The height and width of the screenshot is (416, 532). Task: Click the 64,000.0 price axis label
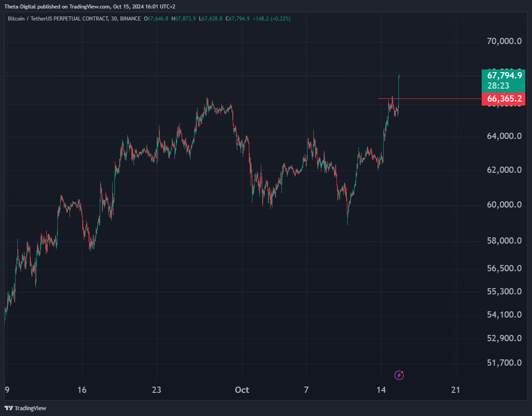click(504, 136)
